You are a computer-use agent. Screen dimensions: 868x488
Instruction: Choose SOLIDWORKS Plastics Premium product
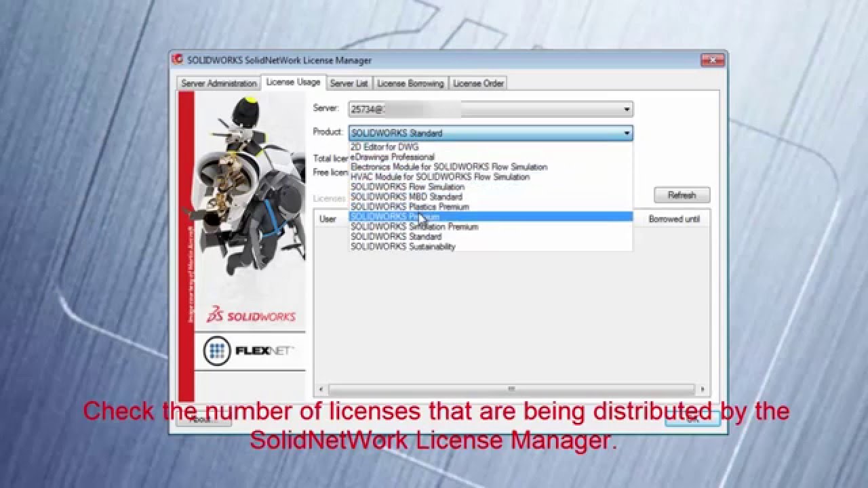click(x=490, y=207)
